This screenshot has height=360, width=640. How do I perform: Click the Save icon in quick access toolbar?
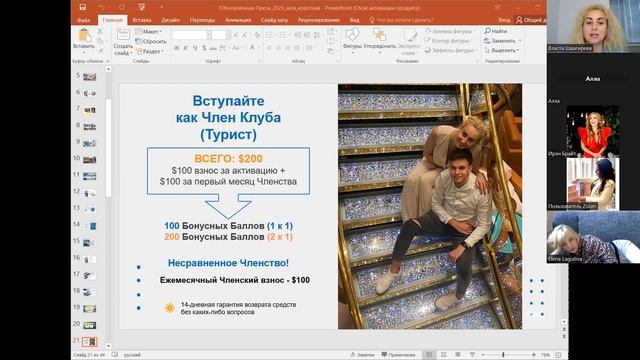click(x=82, y=7)
